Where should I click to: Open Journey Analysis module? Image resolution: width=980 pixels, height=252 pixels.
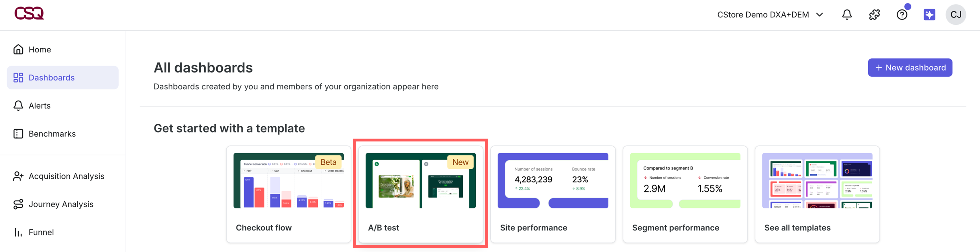click(63, 204)
